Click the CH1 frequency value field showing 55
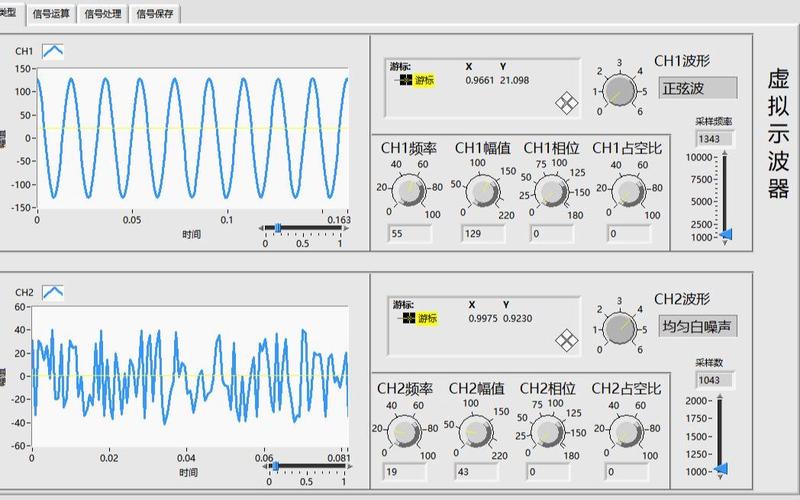The height and width of the screenshot is (500, 800). tap(410, 234)
